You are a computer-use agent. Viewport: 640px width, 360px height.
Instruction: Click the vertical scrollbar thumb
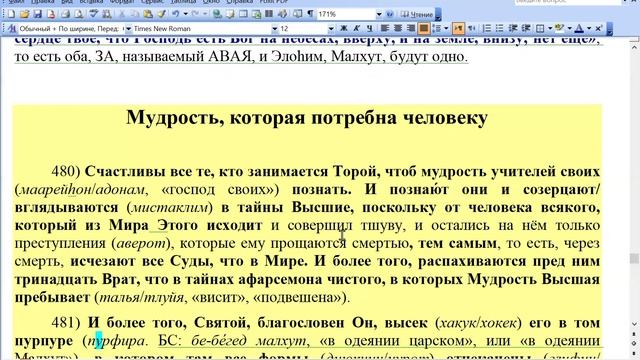(634, 258)
